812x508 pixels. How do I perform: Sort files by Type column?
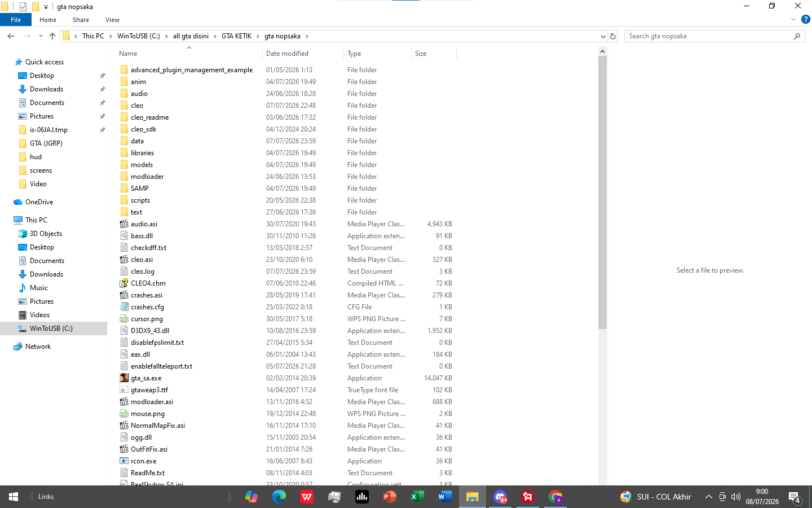pos(377,54)
